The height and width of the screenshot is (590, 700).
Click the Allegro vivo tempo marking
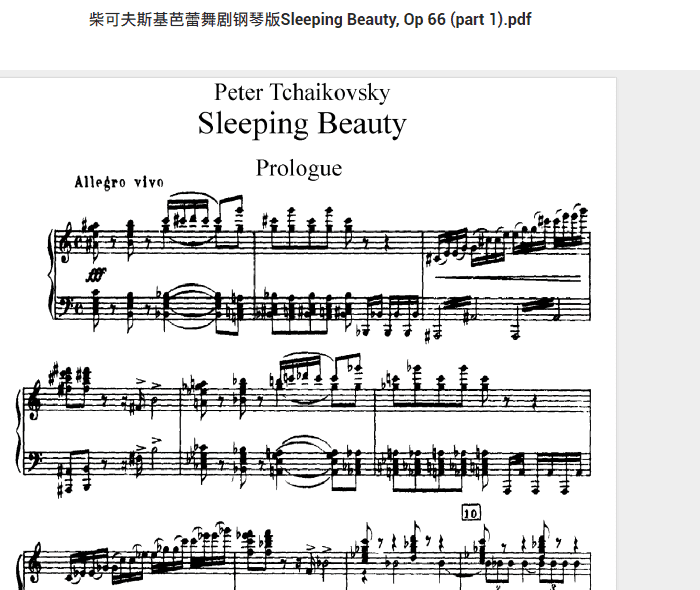(119, 182)
